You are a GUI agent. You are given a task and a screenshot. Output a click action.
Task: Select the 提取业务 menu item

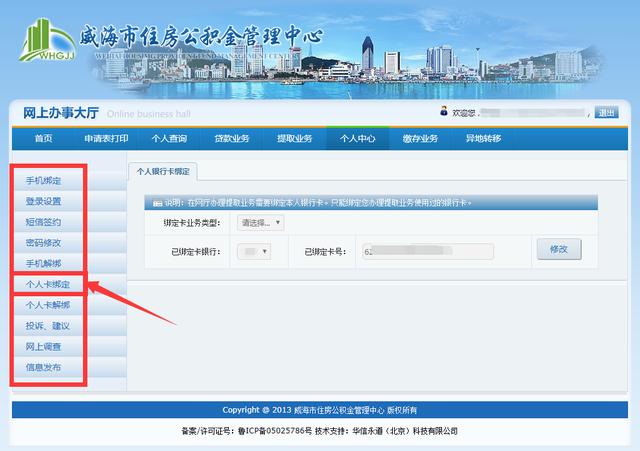tap(295, 138)
